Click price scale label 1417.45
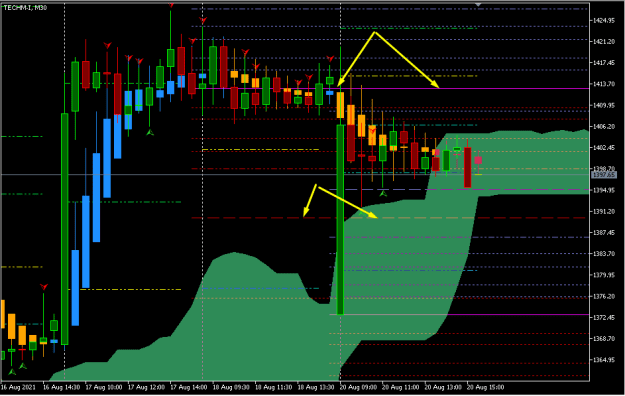 [604, 63]
